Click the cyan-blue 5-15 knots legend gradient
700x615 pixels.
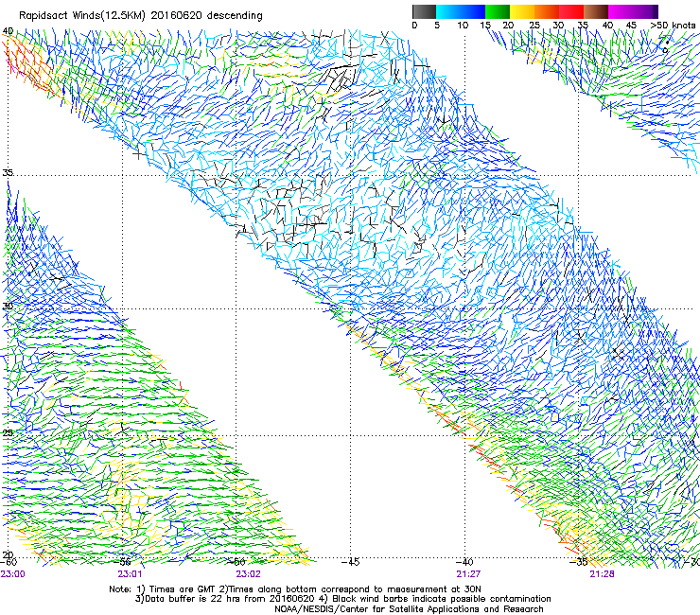click(x=461, y=11)
